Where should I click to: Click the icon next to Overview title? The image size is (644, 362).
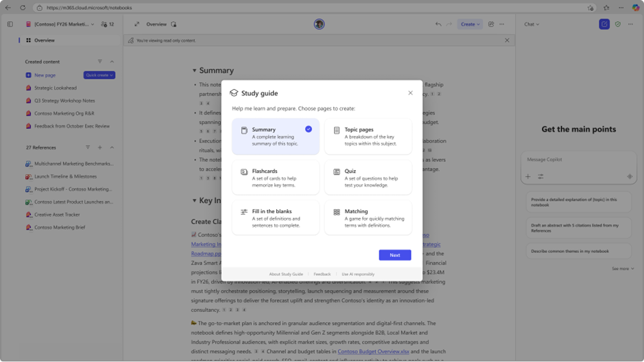174,24
